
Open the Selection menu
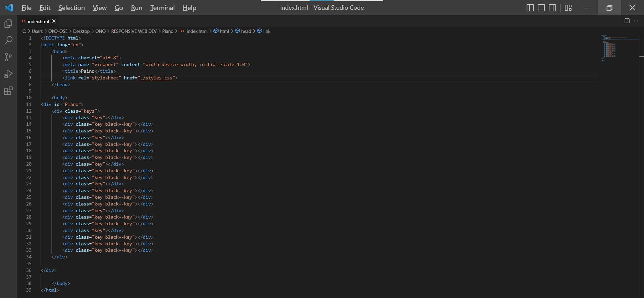click(71, 8)
